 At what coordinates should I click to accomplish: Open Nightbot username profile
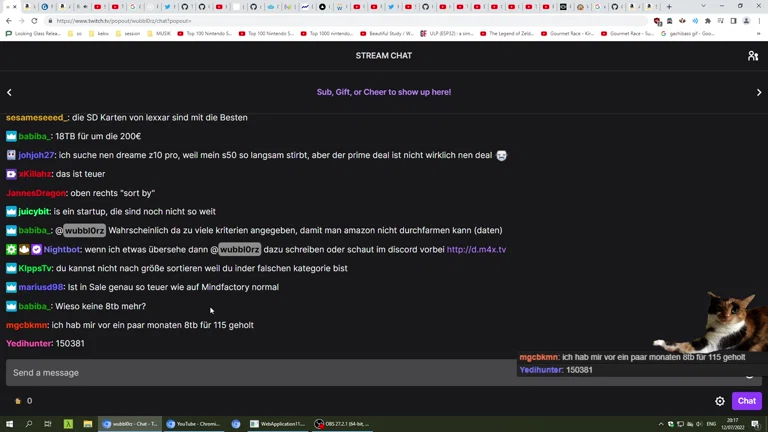click(62, 249)
